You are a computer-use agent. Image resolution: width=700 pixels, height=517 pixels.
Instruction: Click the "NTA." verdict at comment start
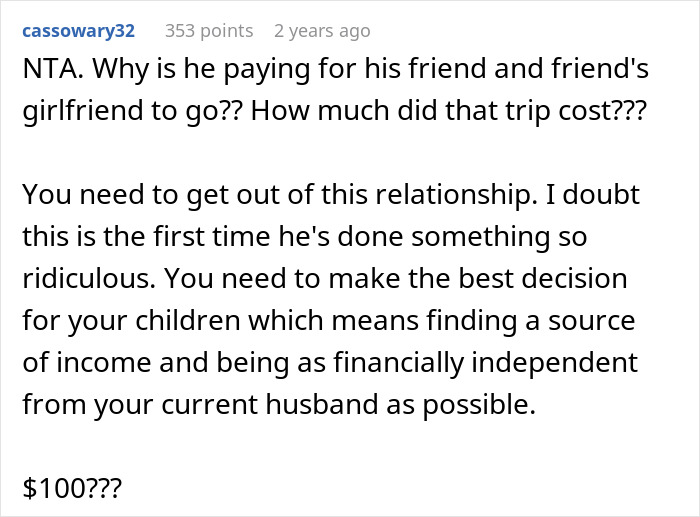coord(48,74)
